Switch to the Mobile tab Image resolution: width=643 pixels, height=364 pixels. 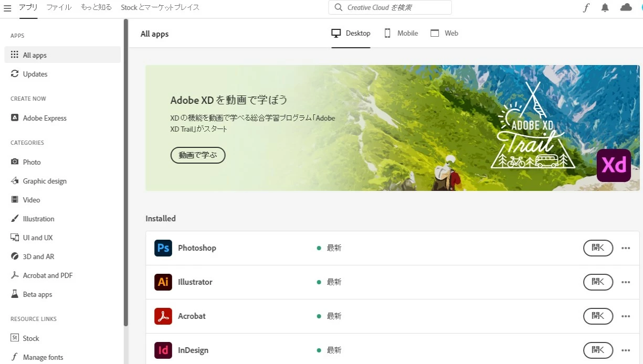click(401, 33)
